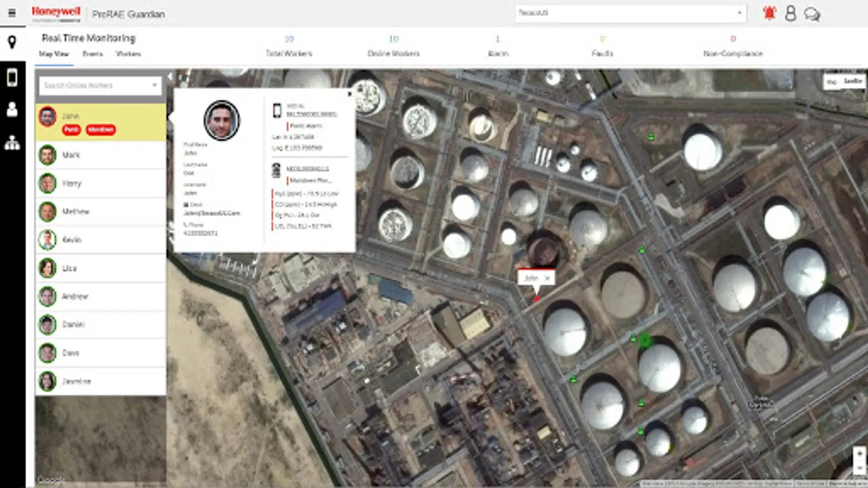The width and height of the screenshot is (868, 488).
Task: Click John's red Panic badge
Action: (71, 130)
